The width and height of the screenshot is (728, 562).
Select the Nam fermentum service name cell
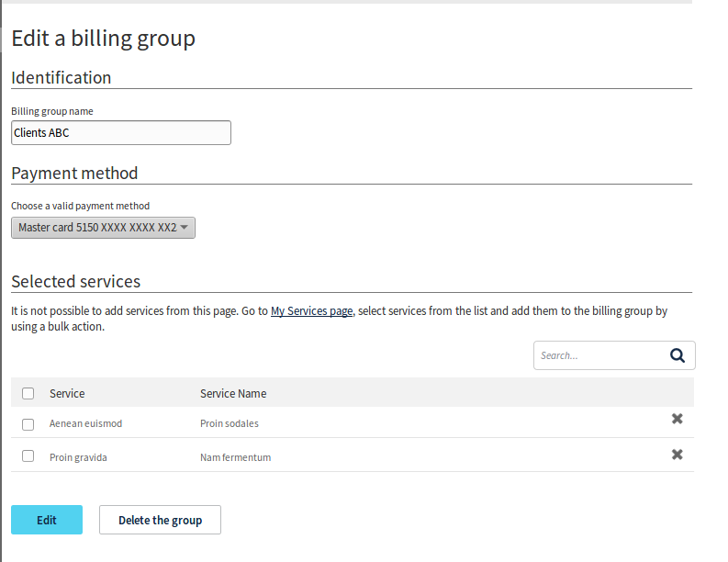coord(235,457)
